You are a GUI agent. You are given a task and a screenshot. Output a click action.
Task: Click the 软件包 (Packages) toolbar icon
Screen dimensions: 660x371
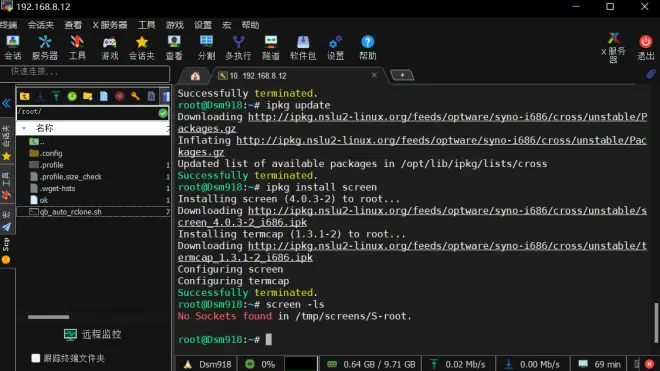click(303, 47)
